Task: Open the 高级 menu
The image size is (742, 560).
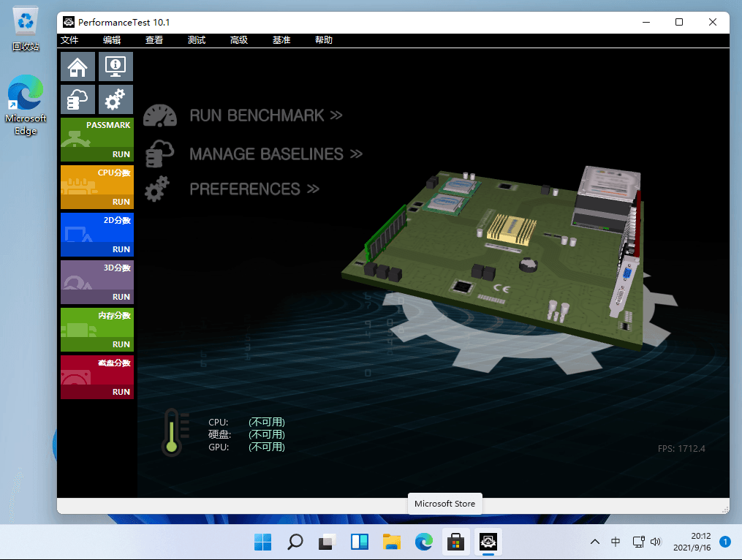Action: point(239,40)
